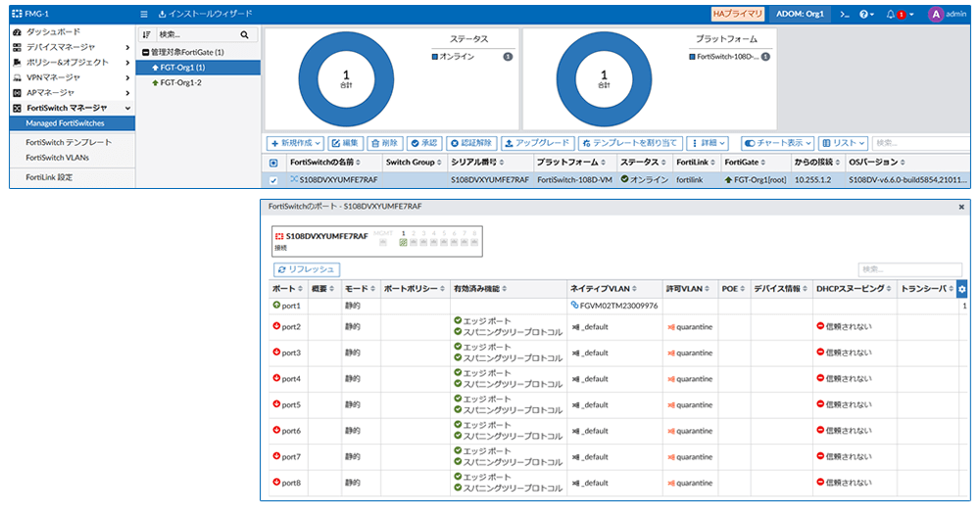980x517 pixels.
Task: Click the FMG-1 logo icon
Action: (x=17, y=14)
